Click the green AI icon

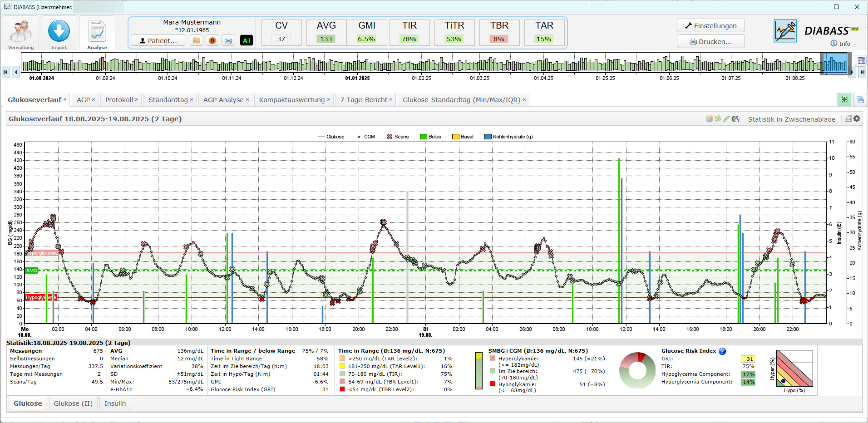247,40
